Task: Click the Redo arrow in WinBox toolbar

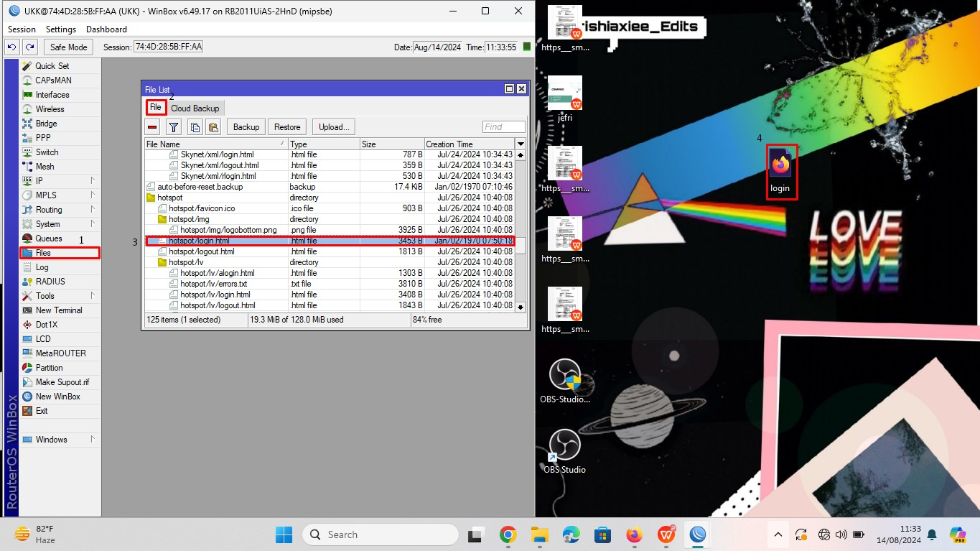Action: tap(29, 47)
